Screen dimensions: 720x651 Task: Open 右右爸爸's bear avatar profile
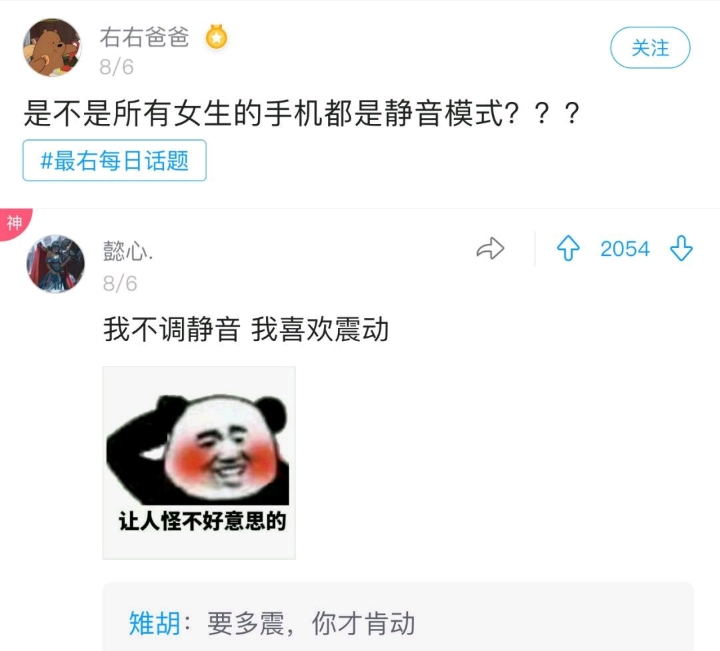click(x=52, y=47)
